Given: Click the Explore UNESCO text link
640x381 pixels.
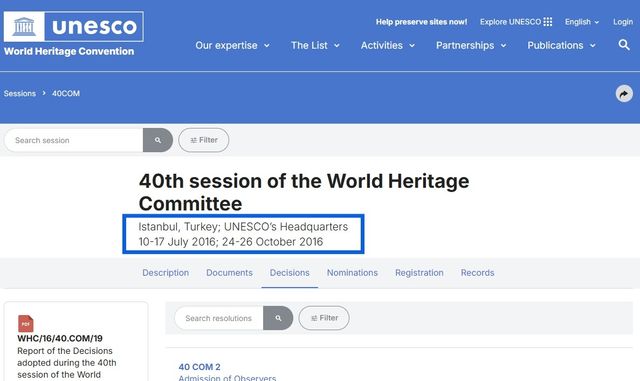Looking at the screenshot, I should tap(510, 22).
